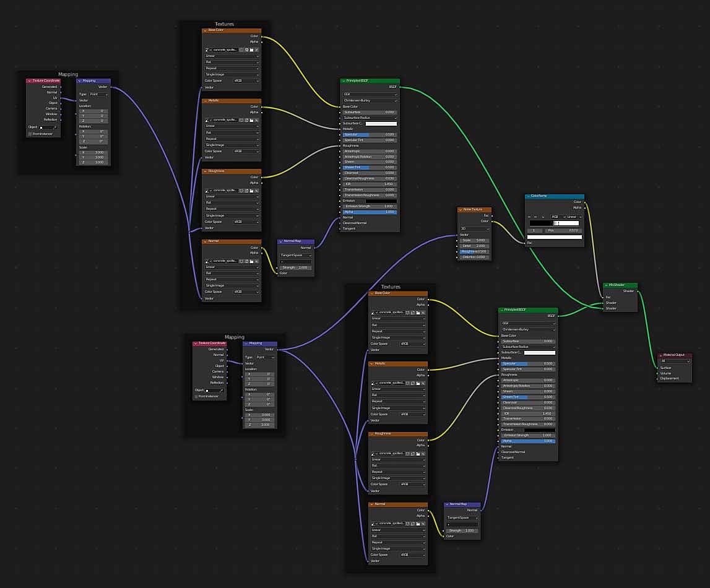Click open-image folder icon in upper Roughness node
The width and height of the screenshot is (710, 588).
[x=252, y=191]
